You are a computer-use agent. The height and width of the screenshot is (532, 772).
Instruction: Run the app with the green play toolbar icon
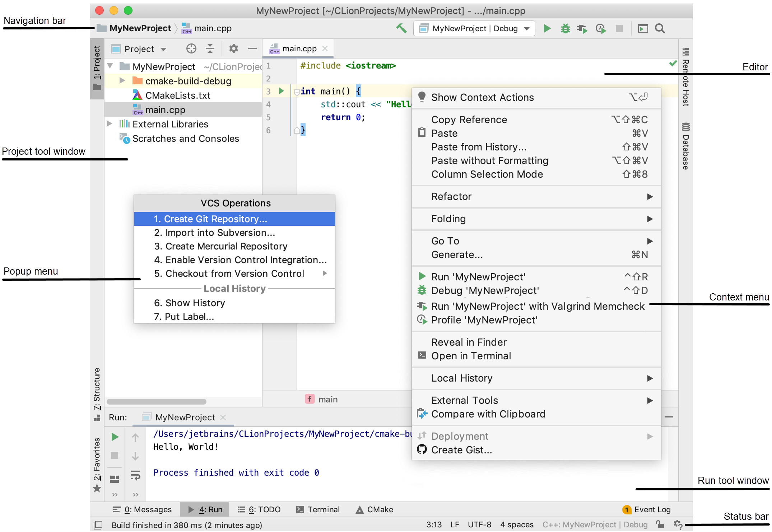tap(547, 28)
